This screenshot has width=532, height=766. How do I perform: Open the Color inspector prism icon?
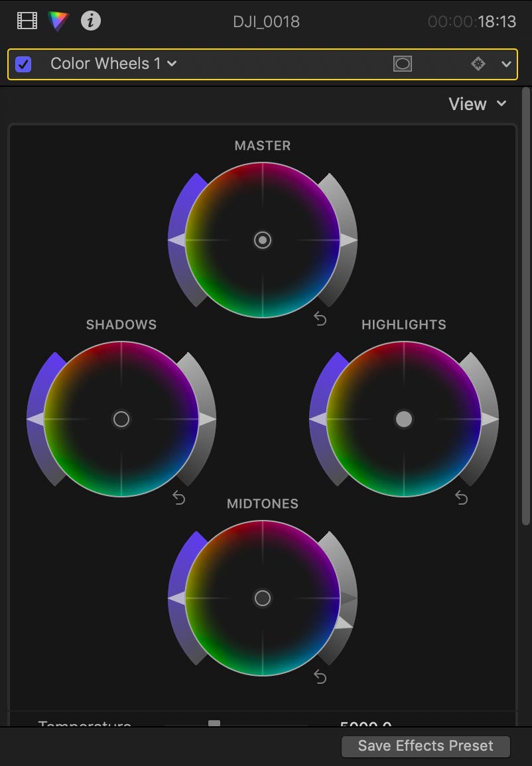(x=58, y=21)
